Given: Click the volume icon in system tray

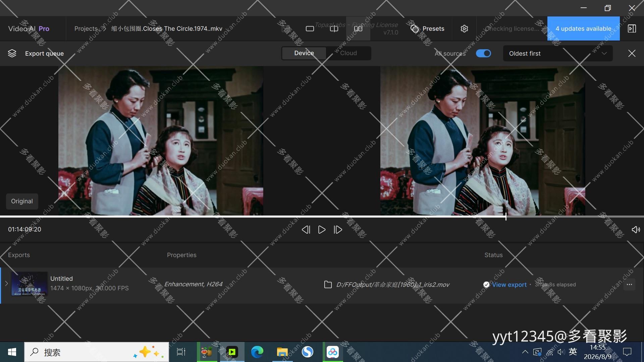Looking at the screenshot, I should [561, 352].
